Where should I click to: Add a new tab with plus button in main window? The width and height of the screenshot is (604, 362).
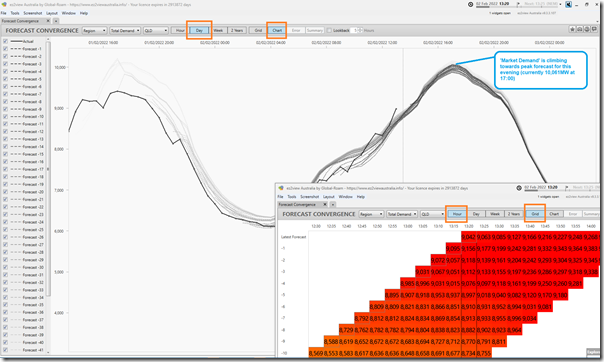click(56, 21)
